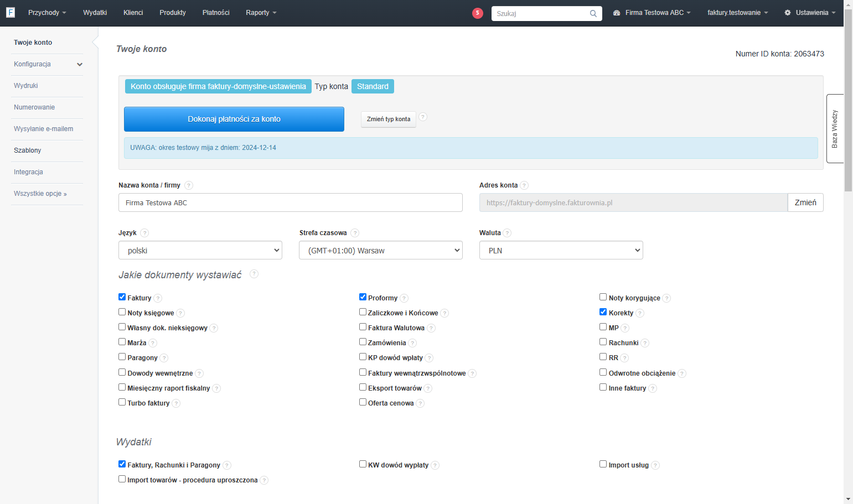Open the Baza Wiedzy side tab
Screen dimensions: 853x504
[835, 128]
